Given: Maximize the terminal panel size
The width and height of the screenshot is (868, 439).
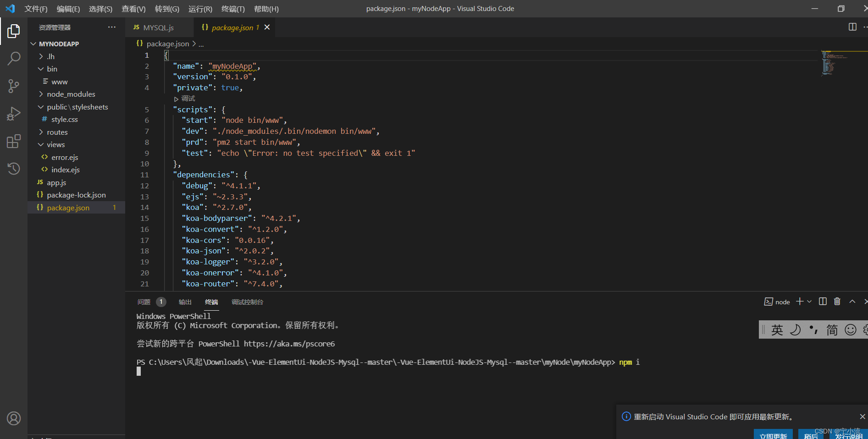Looking at the screenshot, I should 852,302.
